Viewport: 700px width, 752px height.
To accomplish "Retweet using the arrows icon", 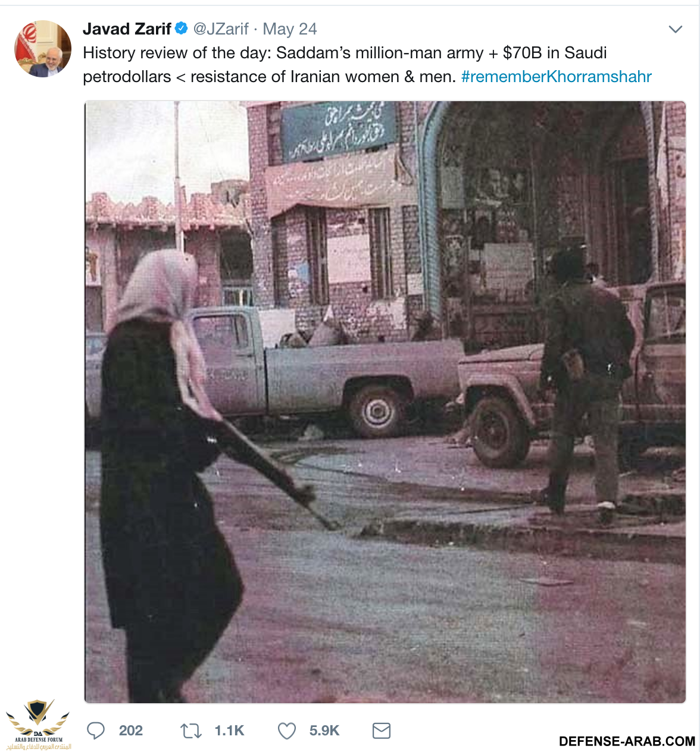I will coord(191,731).
